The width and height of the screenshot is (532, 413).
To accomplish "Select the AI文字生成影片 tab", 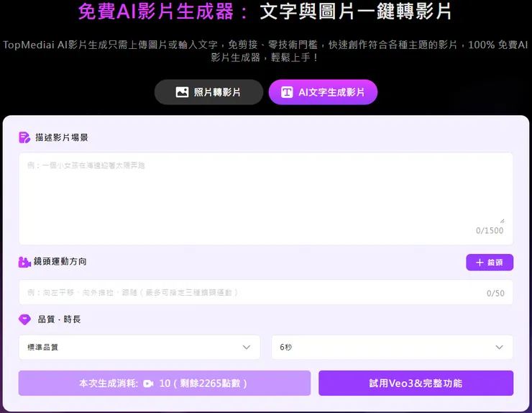I will click(x=323, y=92).
